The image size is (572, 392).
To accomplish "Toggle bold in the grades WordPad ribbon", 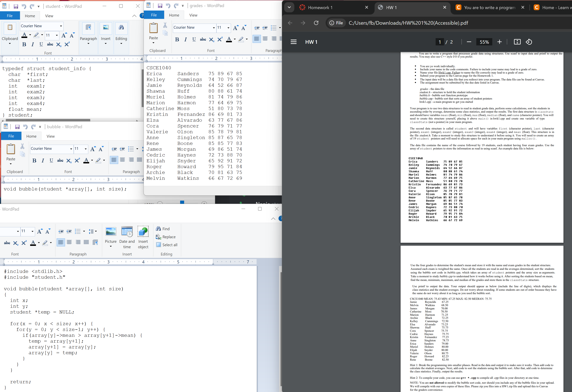I will [x=177, y=39].
